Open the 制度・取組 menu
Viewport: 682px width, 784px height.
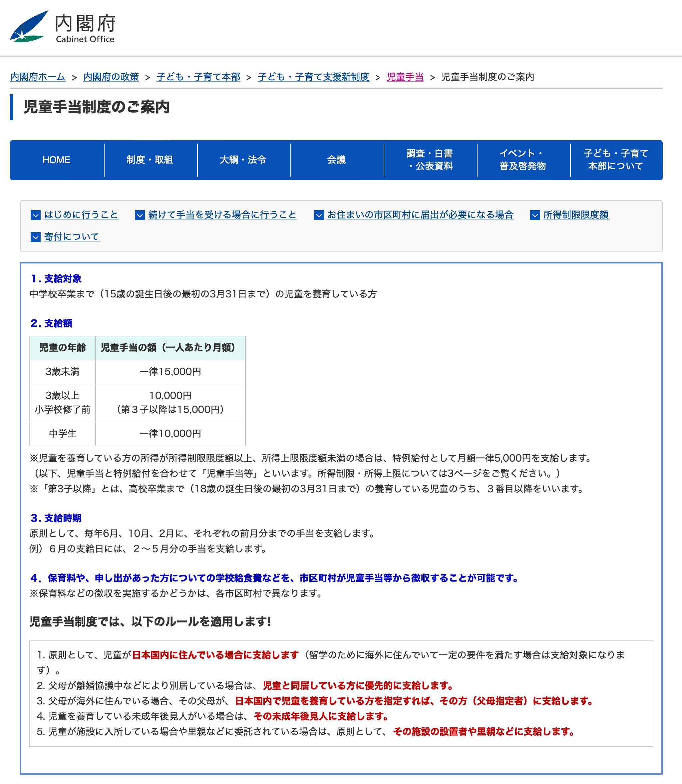[x=150, y=160]
